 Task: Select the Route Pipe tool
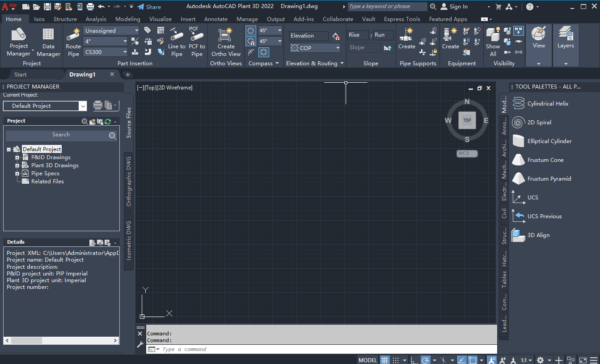click(72, 42)
